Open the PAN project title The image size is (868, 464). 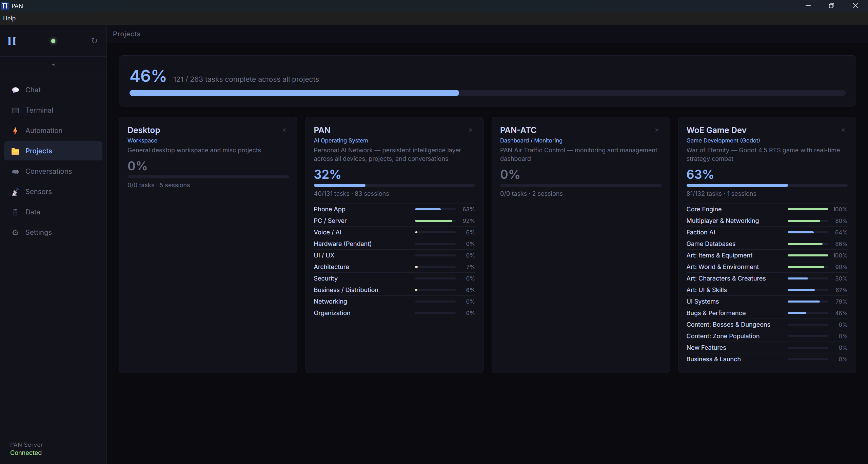pos(322,130)
